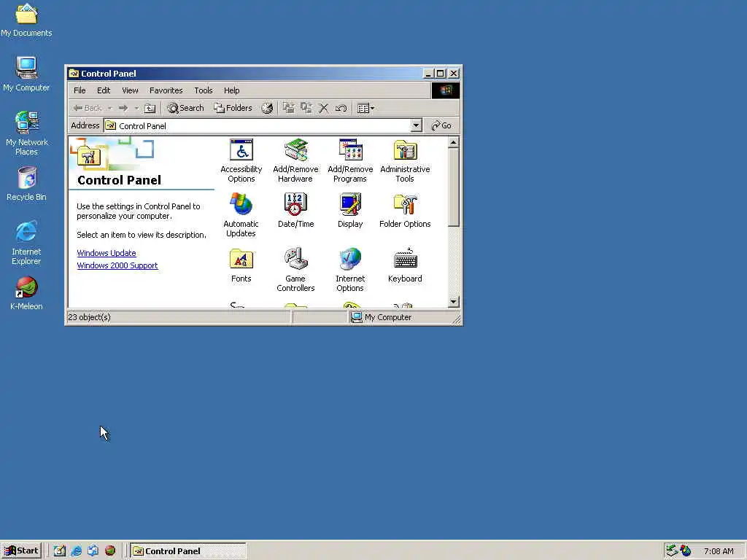Screen dimensions: 747x560
Task: Select the Fonts folder icon
Action: [241, 265]
